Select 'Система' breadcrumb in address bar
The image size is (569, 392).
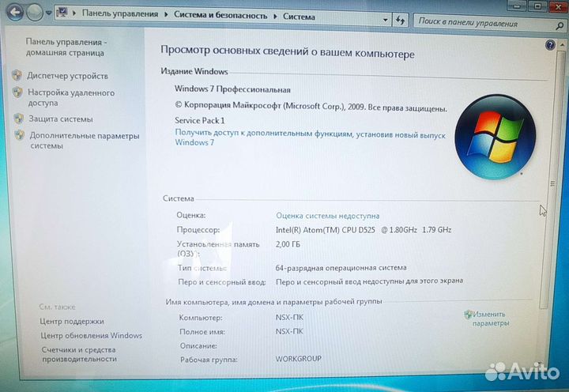[x=299, y=17]
